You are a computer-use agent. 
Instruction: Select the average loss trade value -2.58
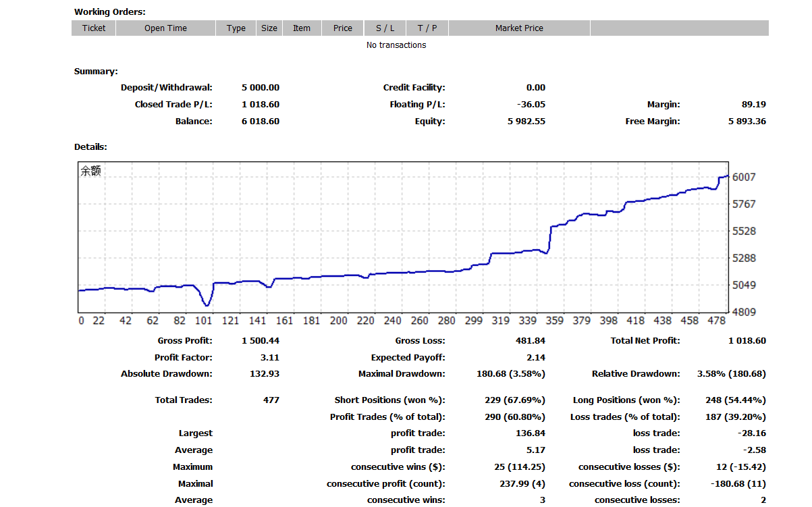pyautogui.click(x=755, y=450)
